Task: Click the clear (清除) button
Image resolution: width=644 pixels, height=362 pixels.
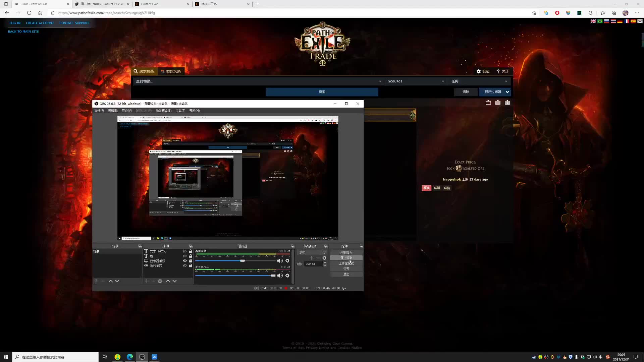Action: point(466,92)
